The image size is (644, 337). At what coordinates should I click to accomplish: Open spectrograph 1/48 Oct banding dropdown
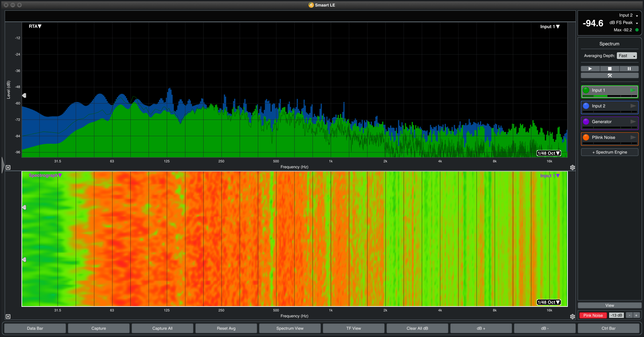tap(549, 302)
